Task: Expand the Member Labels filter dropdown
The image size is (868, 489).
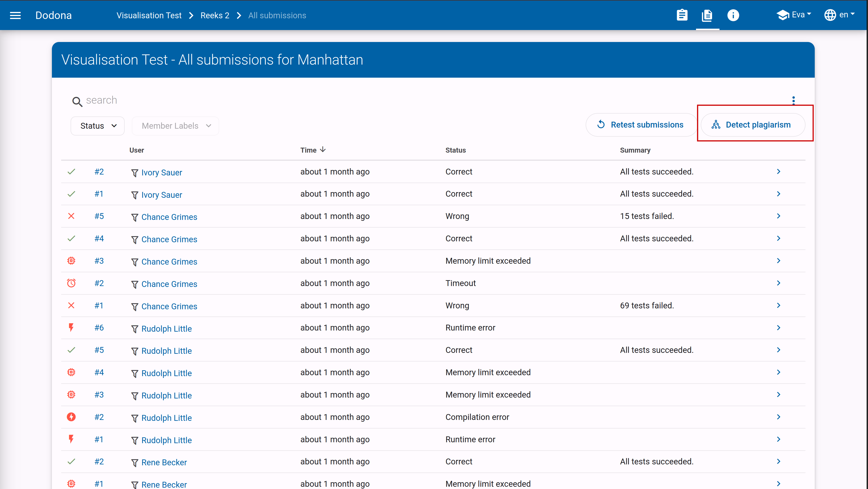Action: point(176,126)
